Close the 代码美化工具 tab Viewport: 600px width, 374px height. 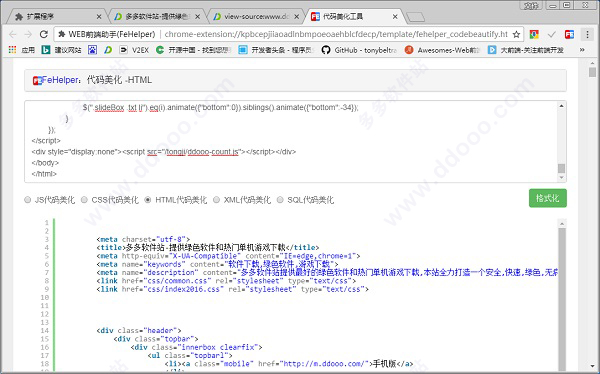[x=395, y=17]
